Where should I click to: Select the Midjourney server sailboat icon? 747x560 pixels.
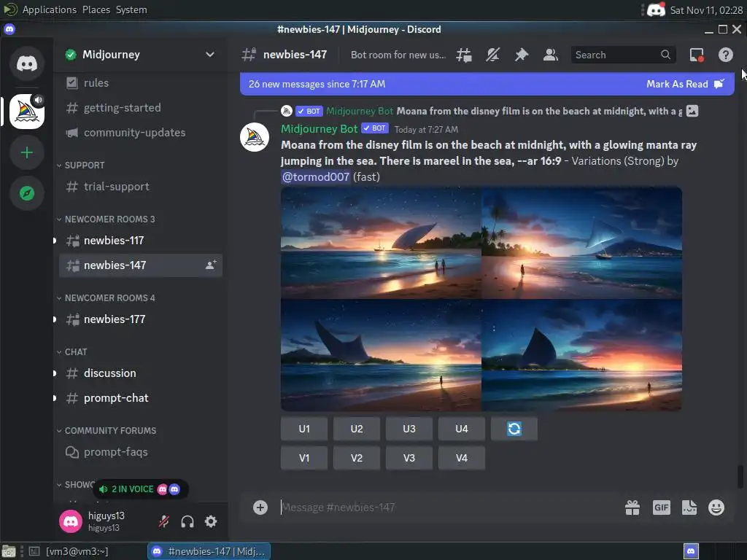[27, 112]
